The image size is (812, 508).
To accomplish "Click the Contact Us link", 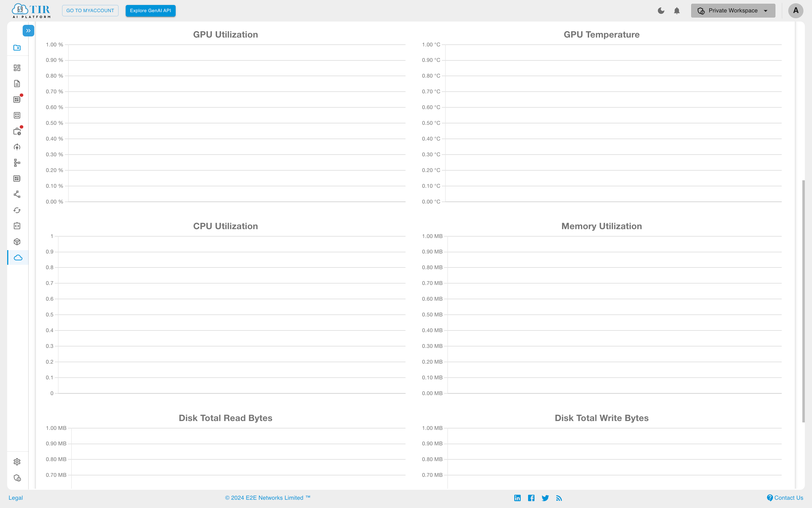I will pos(785,498).
